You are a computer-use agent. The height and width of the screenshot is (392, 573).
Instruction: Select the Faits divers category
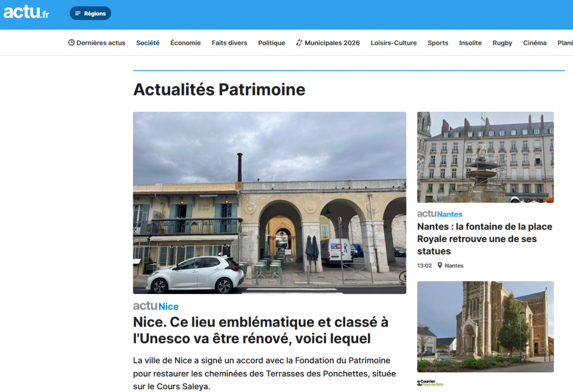pyautogui.click(x=229, y=42)
